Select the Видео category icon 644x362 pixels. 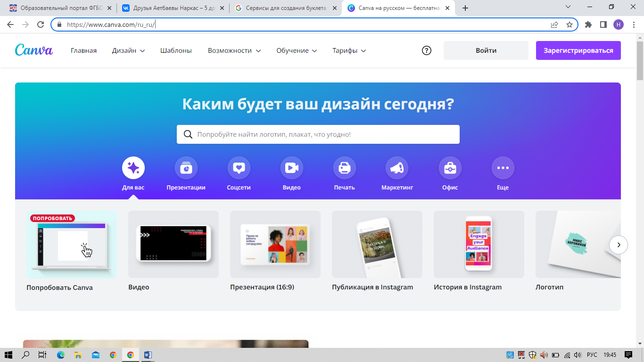click(292, 168)
